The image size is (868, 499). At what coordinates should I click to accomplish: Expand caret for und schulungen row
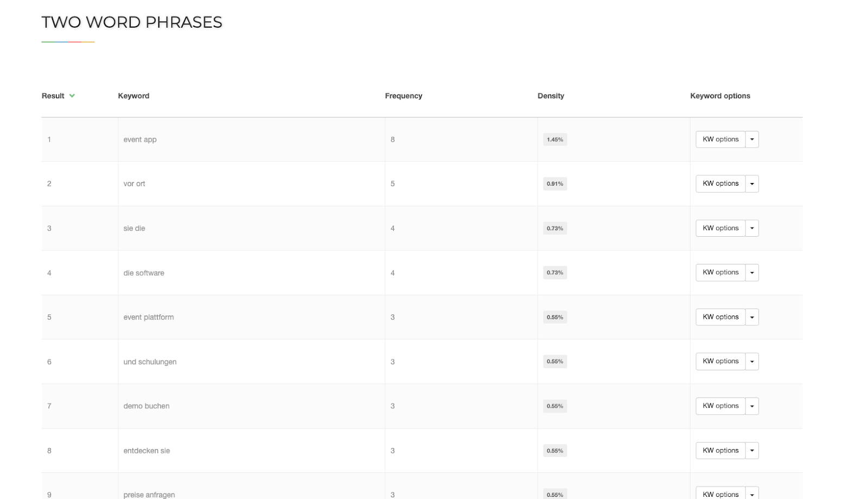coord(752,362)
